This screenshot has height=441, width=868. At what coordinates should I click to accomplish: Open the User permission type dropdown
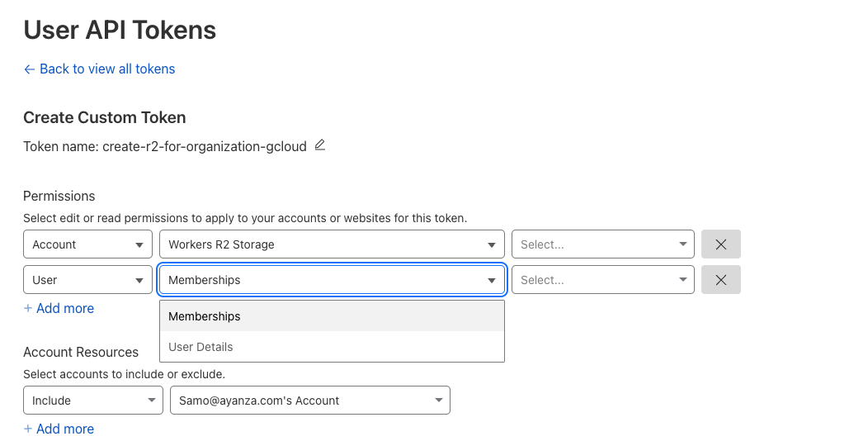coord(87,280)
